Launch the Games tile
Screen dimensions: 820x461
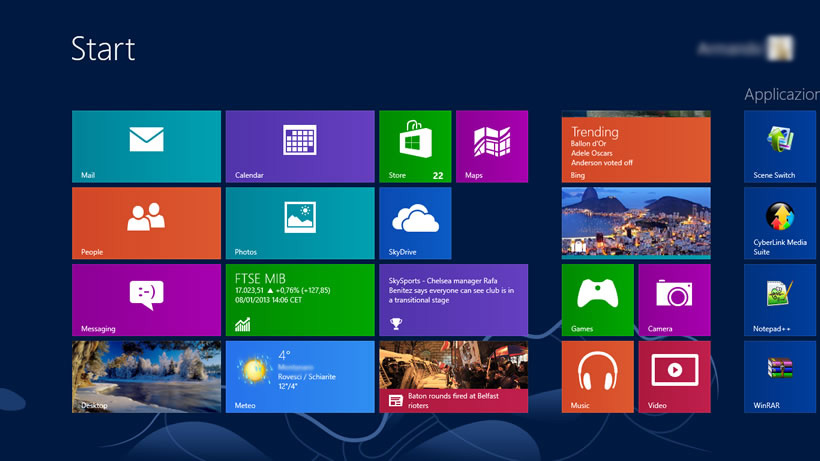coord(598,300)
